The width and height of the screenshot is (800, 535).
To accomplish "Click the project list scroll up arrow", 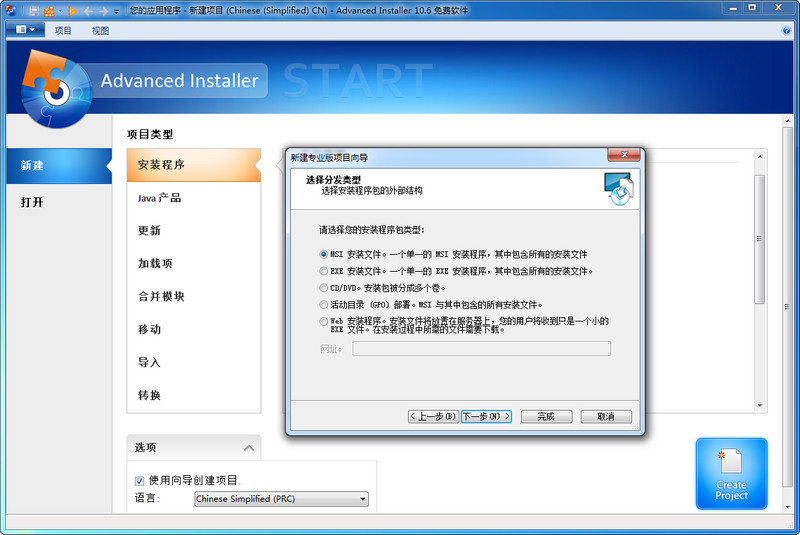I will (760, 157).
